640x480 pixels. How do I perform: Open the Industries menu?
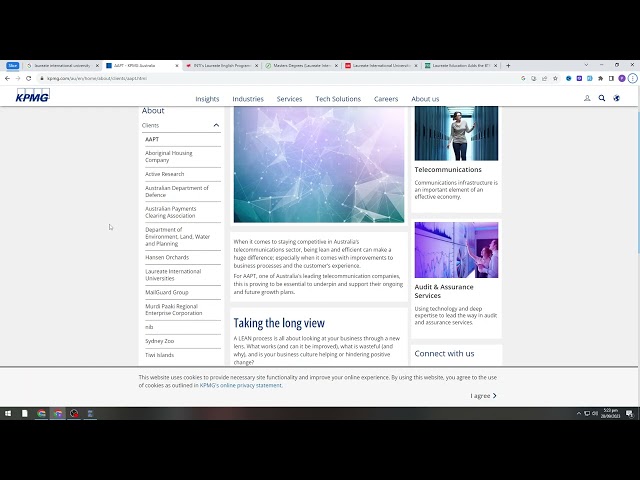coord(248,99)
